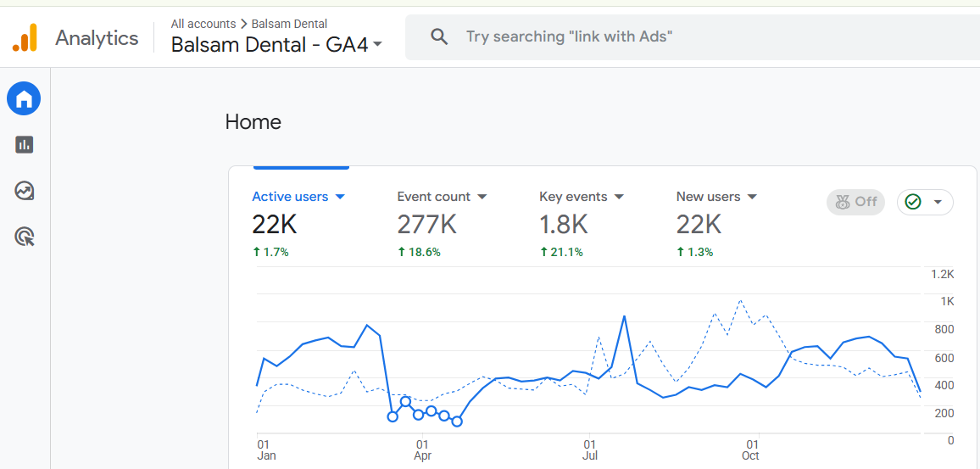Open the Home navigation icon
The image size is (980, 469).
click(x=24, y=98)
